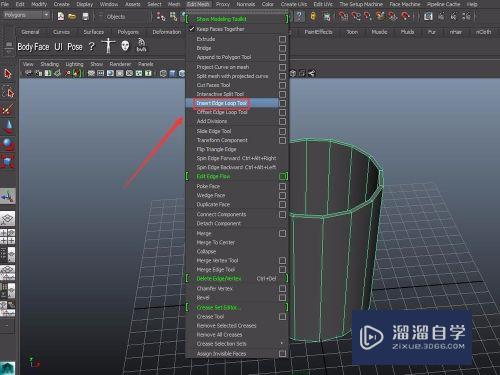Switch to the Curves shelf tab
500x375 pixels.
tap(61, 32)
